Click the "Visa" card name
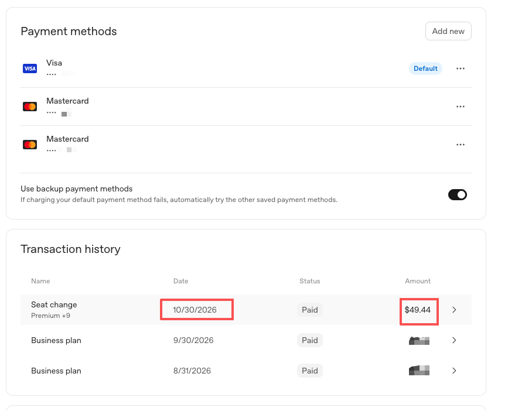The width and height of the screenshot is (532, 411). click(x=54, y=63)
